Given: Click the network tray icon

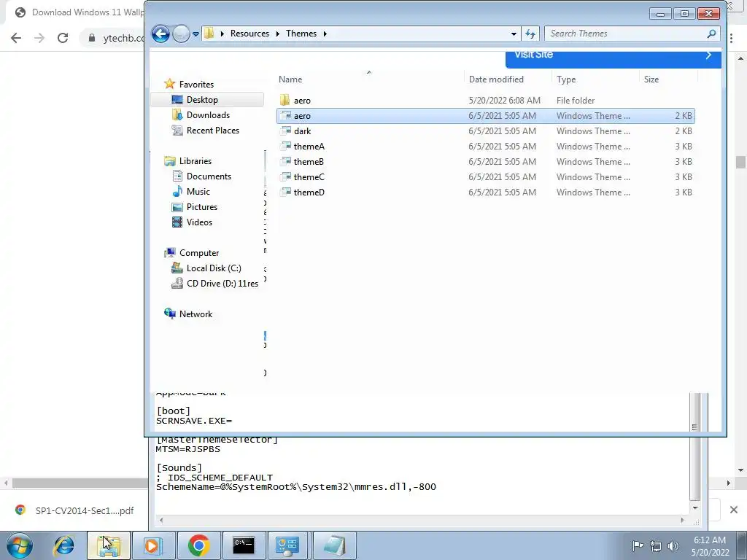Looking at the screenshot, I should [656, 545].
